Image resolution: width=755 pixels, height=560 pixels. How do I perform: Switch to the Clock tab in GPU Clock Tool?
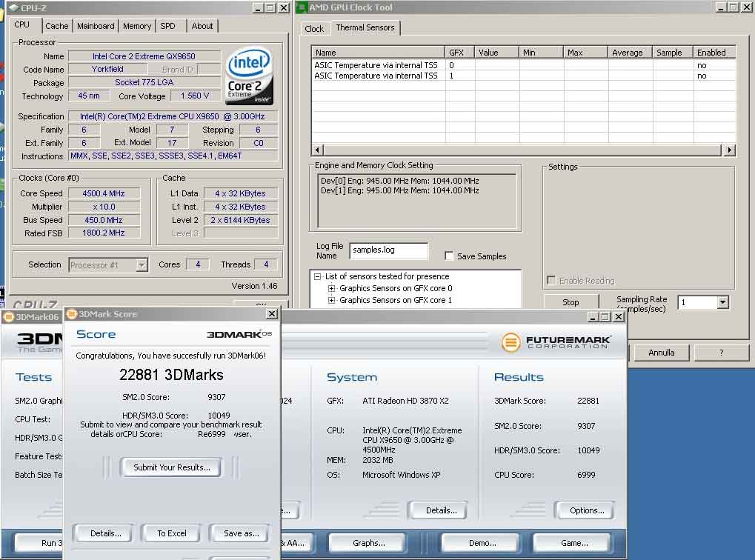point(314,29)
